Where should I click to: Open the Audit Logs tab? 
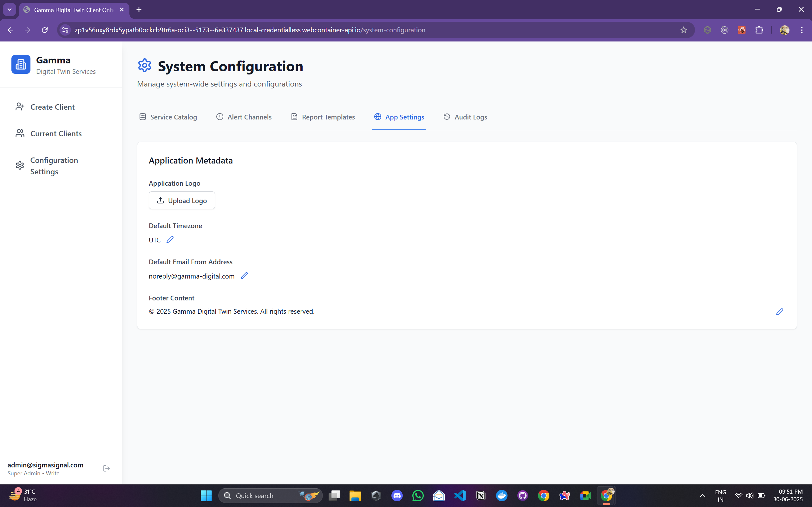click(x=465, y=117)
